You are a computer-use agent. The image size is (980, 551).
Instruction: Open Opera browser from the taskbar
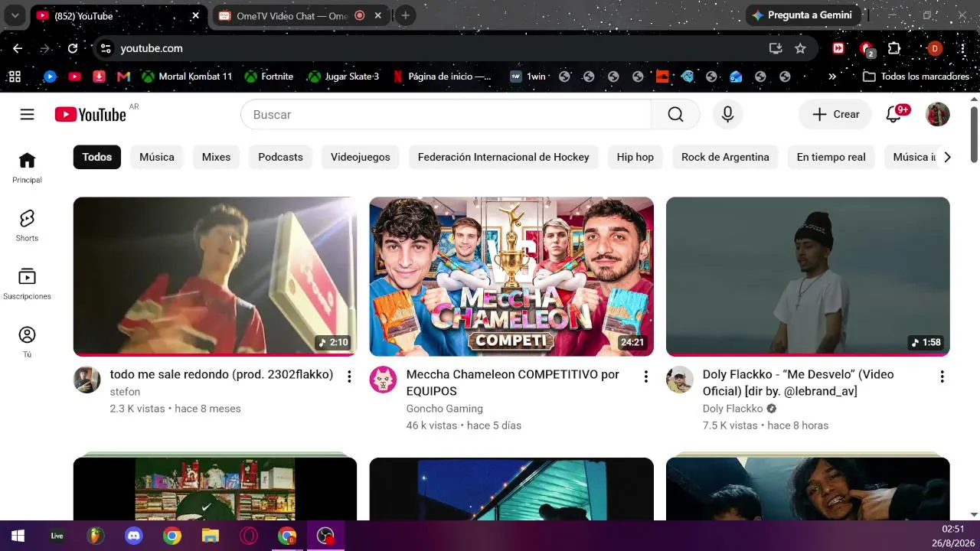pos(249,536)
